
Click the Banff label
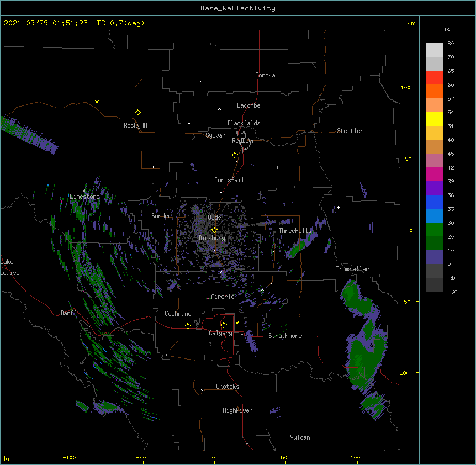[x=68, y=313]
